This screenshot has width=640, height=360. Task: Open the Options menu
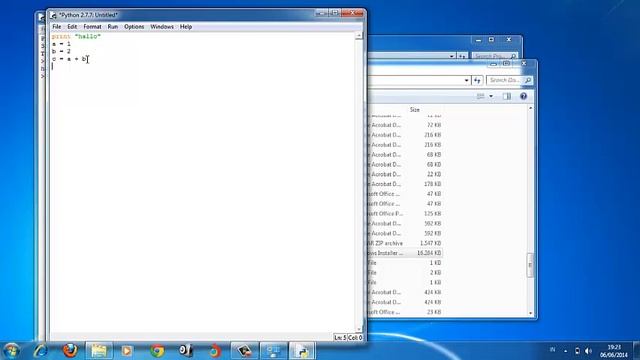pyautogui.click(x=134, y=27)
